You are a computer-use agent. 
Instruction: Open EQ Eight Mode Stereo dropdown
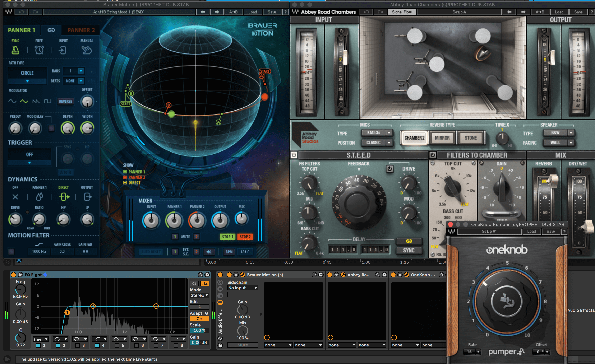pyautogui.click(x=199, y=295)
